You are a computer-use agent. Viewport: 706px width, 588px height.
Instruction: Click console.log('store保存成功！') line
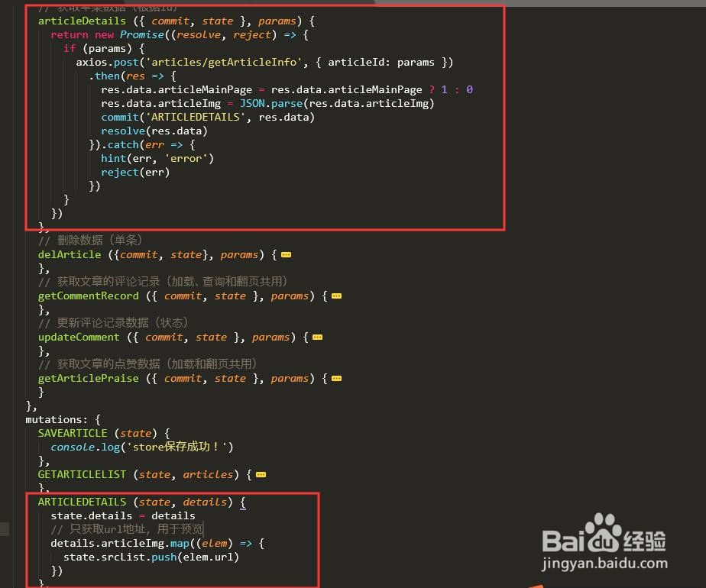coord(142,447)
